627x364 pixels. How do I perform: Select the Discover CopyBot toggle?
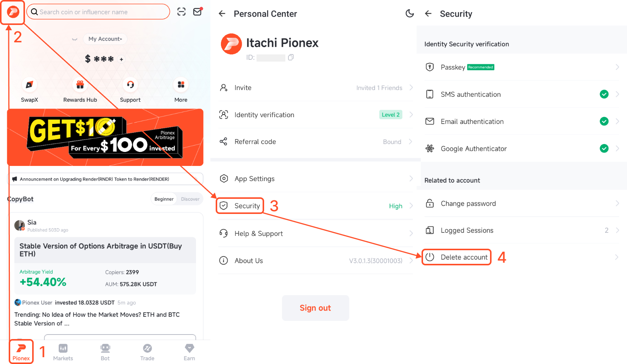click(190, 199)
